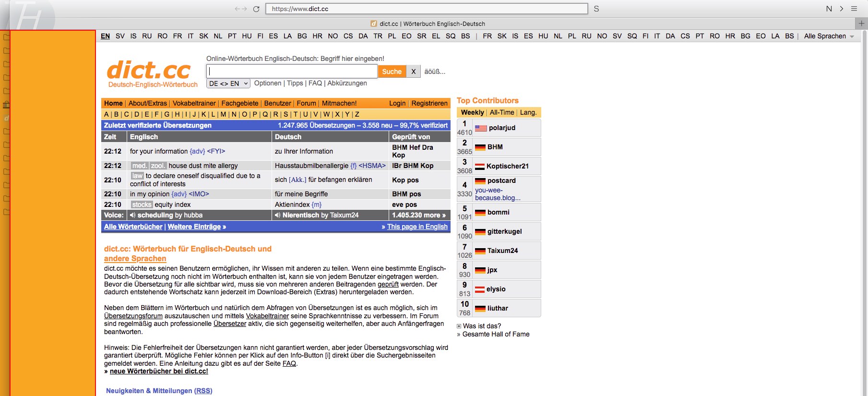Screen dimensions: 868x396
Task: Click the Login link
Action: 397,103
